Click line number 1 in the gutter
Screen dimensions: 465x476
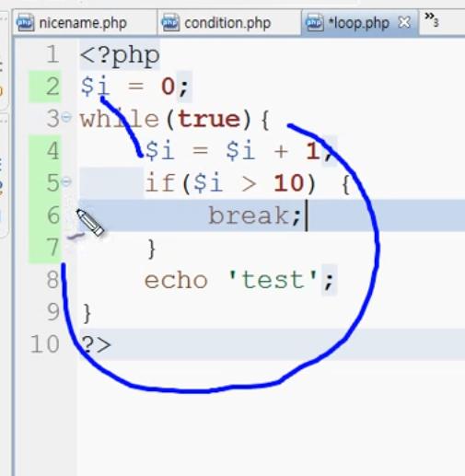click(52, 54)
